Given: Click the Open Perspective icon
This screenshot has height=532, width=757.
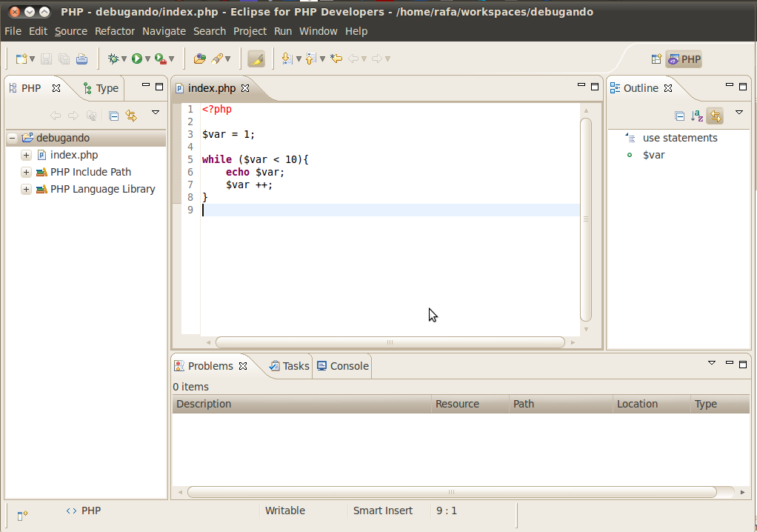Looking at the screenshot, I should point(656,59).
